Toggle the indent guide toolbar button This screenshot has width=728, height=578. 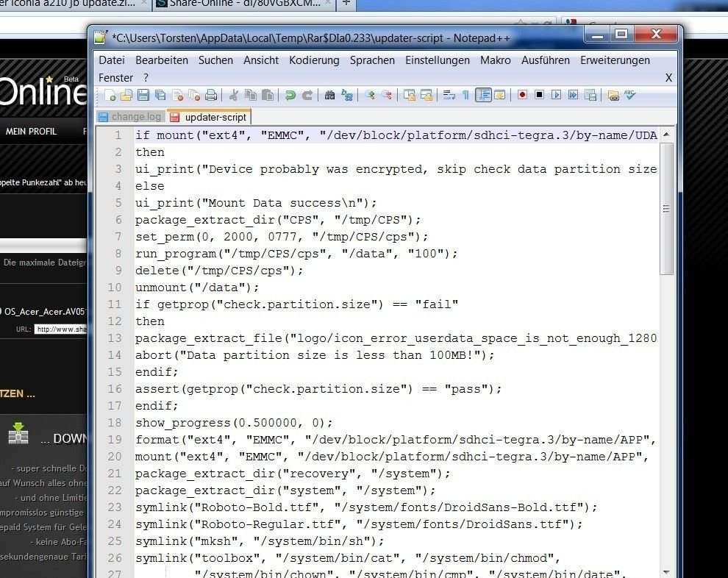pos(483,95)
